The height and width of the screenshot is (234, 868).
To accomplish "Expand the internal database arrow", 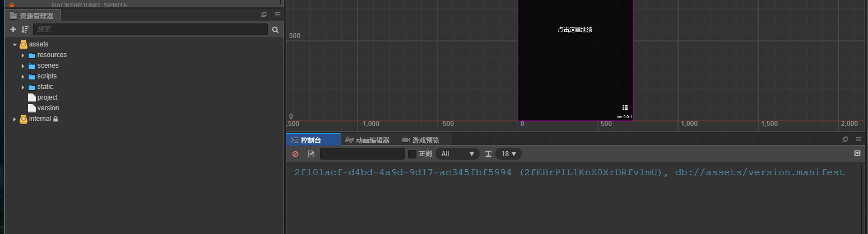I will click(15, 119).
